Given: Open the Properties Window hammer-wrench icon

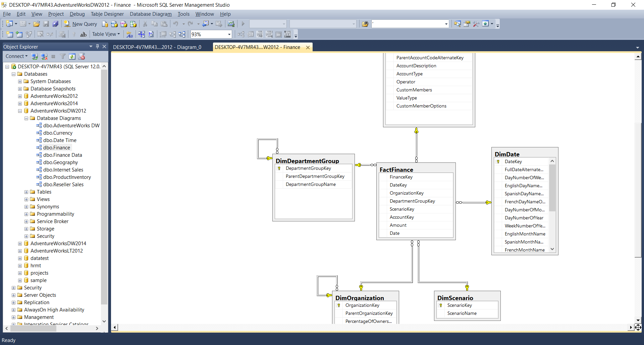Looking at the screenshot, I should pyautogui.click(x=476, y=24).
